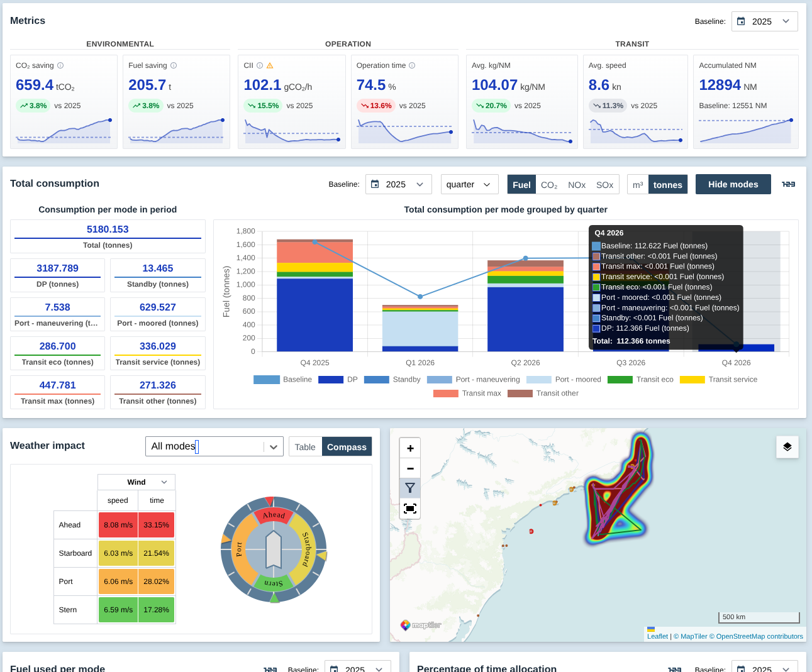Switch to the SOx tab
Viewport: 812px width, 672px height.
pyautogui.click(x=604, y=185)
